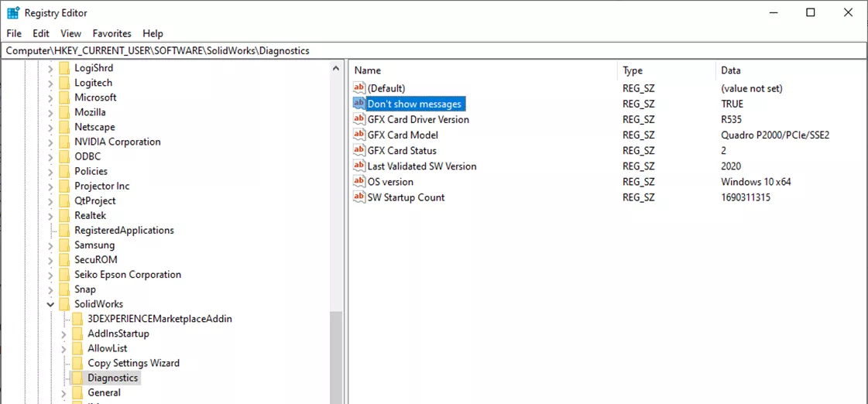Click the Registry Editor title bar icon
868x404 pixels.
click(13, 12)
